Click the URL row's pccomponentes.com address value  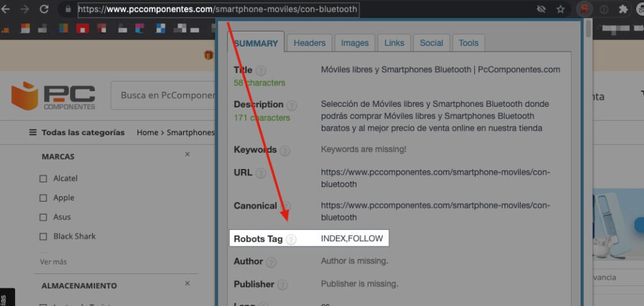(x=435, y=178)
